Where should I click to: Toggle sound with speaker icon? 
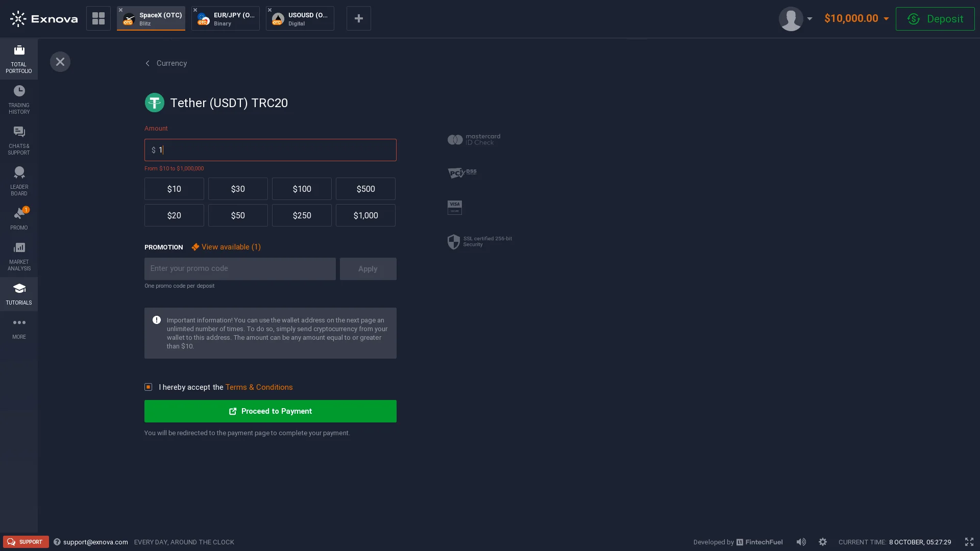click(801, 542)
